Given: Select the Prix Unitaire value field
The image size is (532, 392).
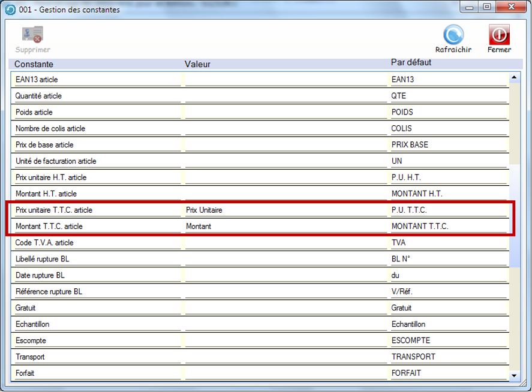Looking at the screenshot, I should [285, 210].
